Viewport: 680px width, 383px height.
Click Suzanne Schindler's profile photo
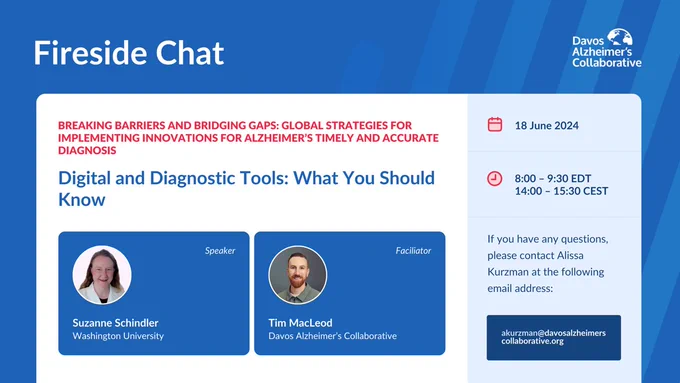(x=102, y=275)
